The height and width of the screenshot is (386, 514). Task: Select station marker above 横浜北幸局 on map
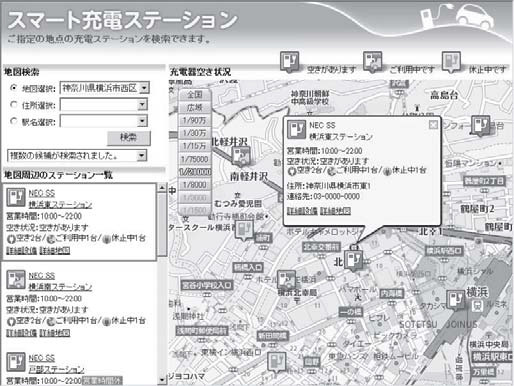286,280
